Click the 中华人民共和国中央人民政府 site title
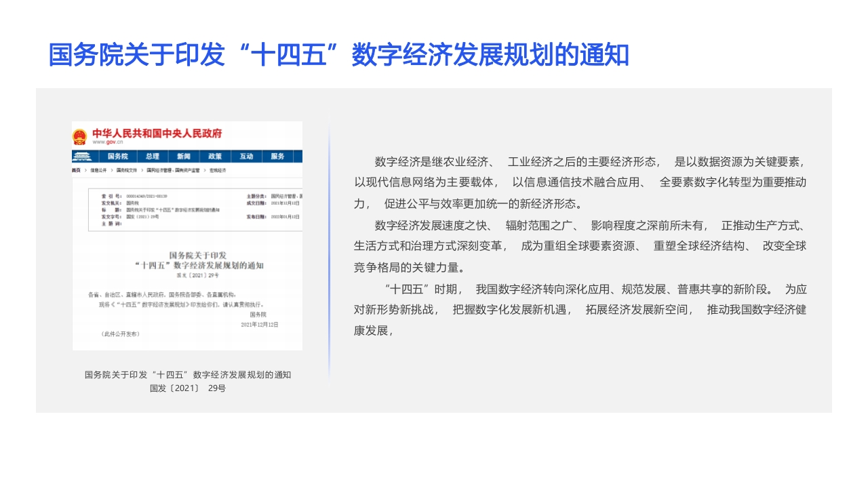Viewport: 868px width, 488px height. [157, 133]
